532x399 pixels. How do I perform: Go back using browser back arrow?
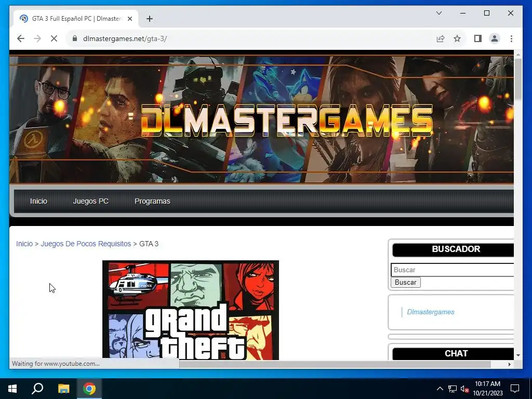click(21, 38)
